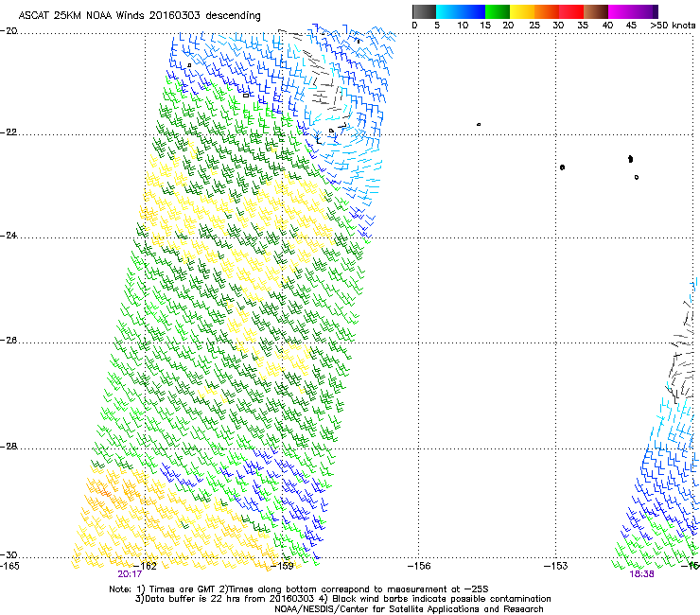This screenshot has width=700, height=615.
Task: Click the '-153' longitude label
Action: (x=556, y=566)
